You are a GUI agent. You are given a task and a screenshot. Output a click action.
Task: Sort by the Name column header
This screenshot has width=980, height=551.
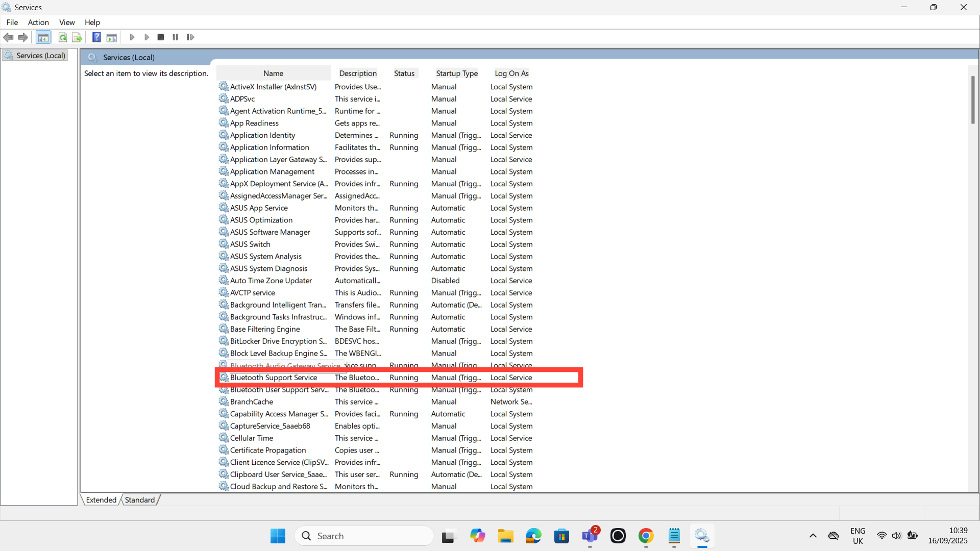[274, 73]
